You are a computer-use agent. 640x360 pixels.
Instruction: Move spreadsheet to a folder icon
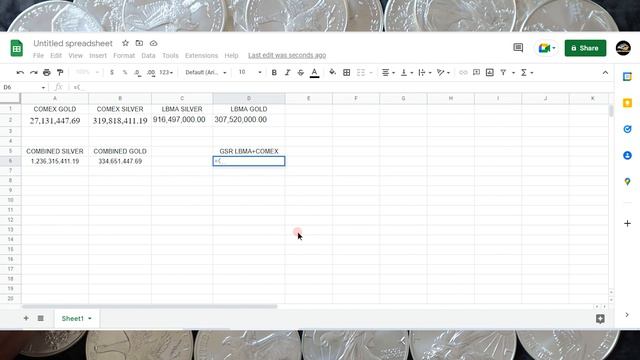[139, 43]
